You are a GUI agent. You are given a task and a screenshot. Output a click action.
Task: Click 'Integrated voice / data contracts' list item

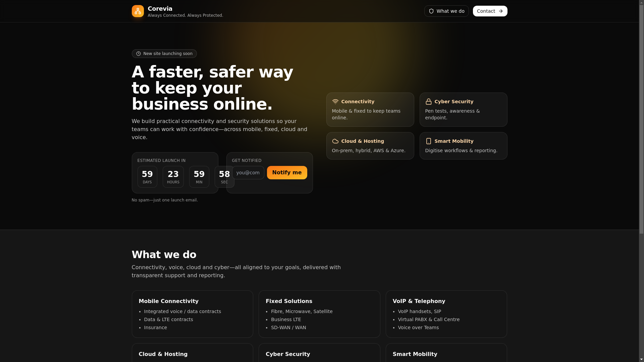182,311
